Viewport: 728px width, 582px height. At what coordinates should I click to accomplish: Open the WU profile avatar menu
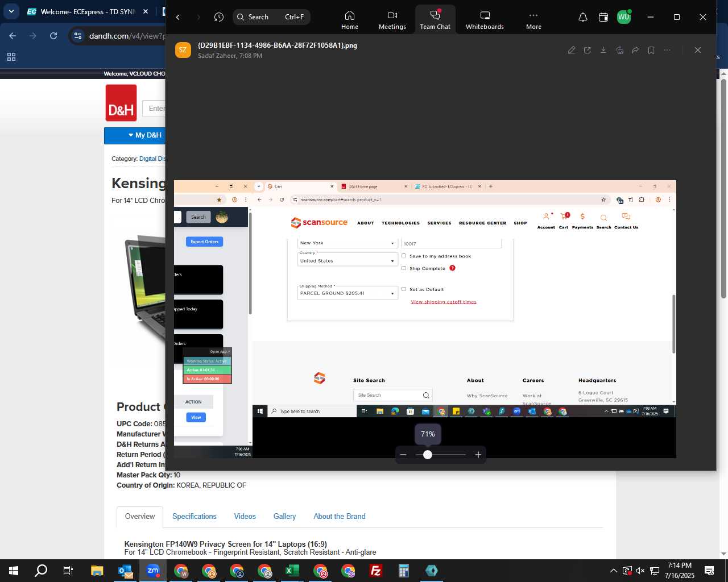(x=624, y=17)
